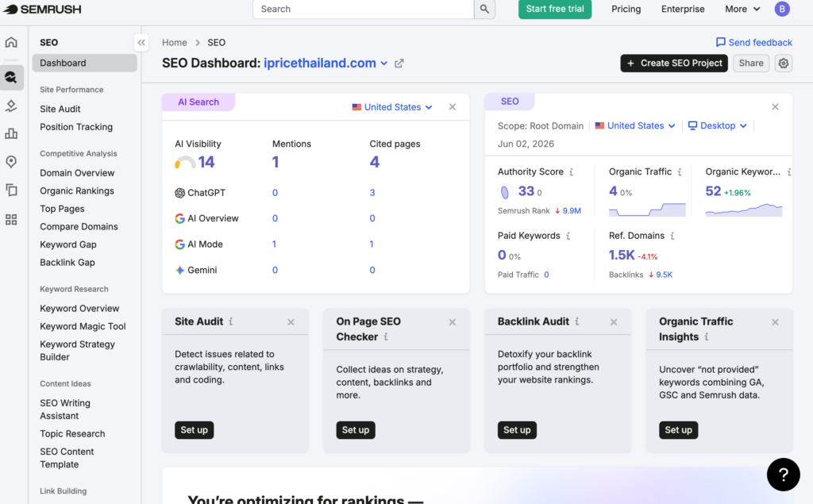Collapse the SEO sidebar with double chevron
Viewport: 813px width, 504px height.
tap(141, 43)
